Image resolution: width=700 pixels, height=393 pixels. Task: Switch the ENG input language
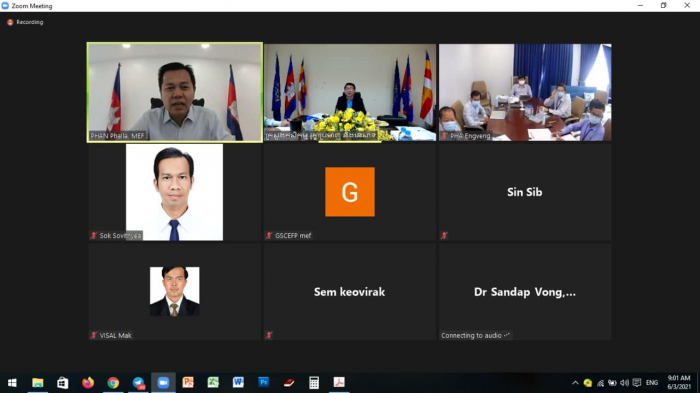tap(652, 383)
